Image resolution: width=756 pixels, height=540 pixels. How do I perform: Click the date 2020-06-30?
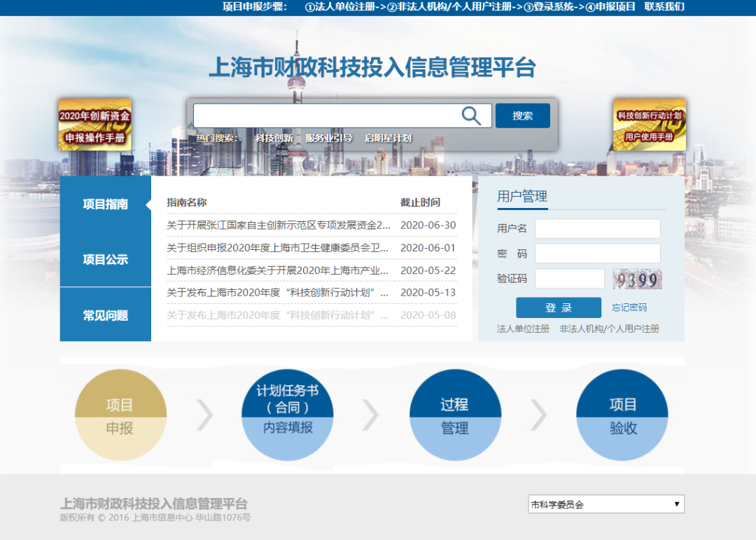click(x=428, y=226)
